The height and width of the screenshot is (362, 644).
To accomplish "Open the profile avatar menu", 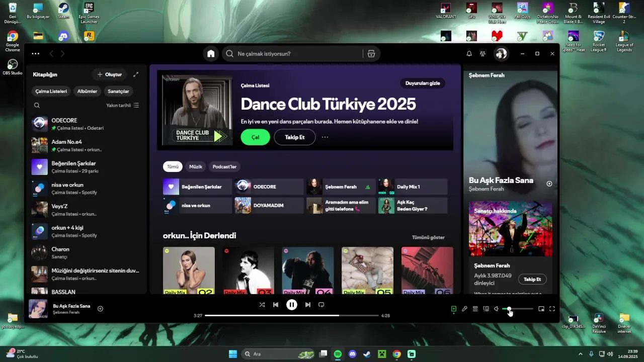I will (x=501, y=54).
